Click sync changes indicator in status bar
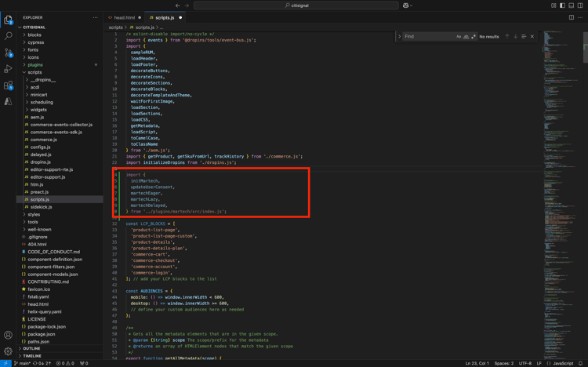Image resolution: width=588 pixels, height=367 pixels. click(42, 363)
